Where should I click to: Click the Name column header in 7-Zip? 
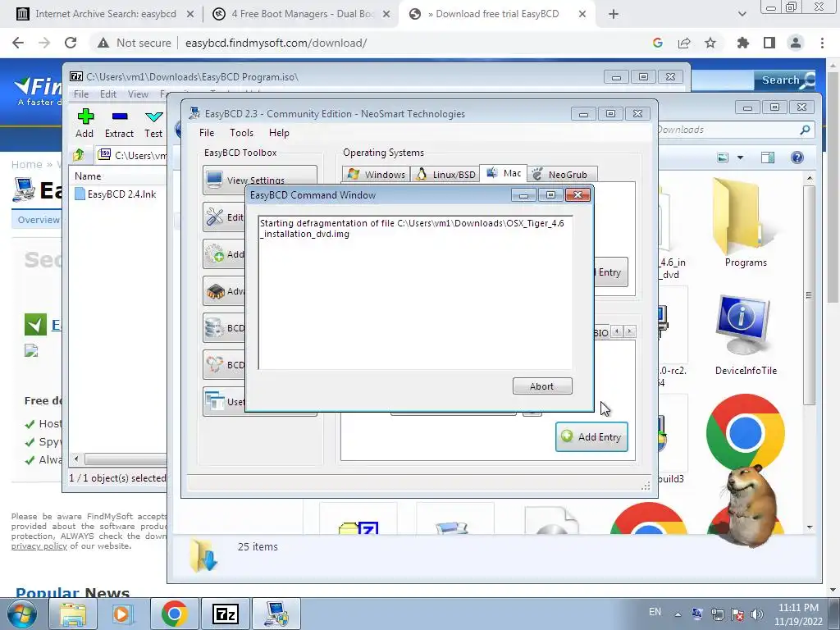pyautogui.click(x=88, y=176)
